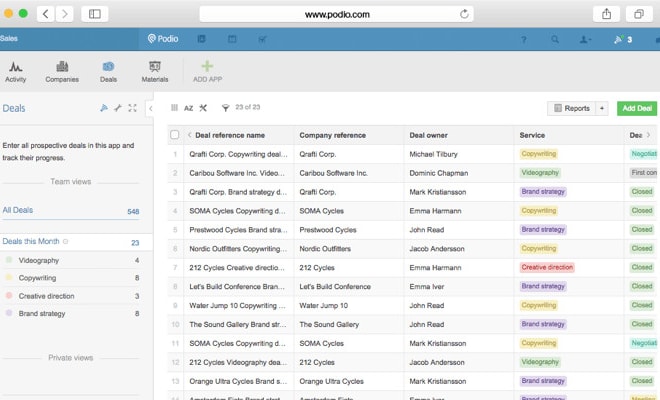Switch layout with columns icon

(x=174, y=108)
